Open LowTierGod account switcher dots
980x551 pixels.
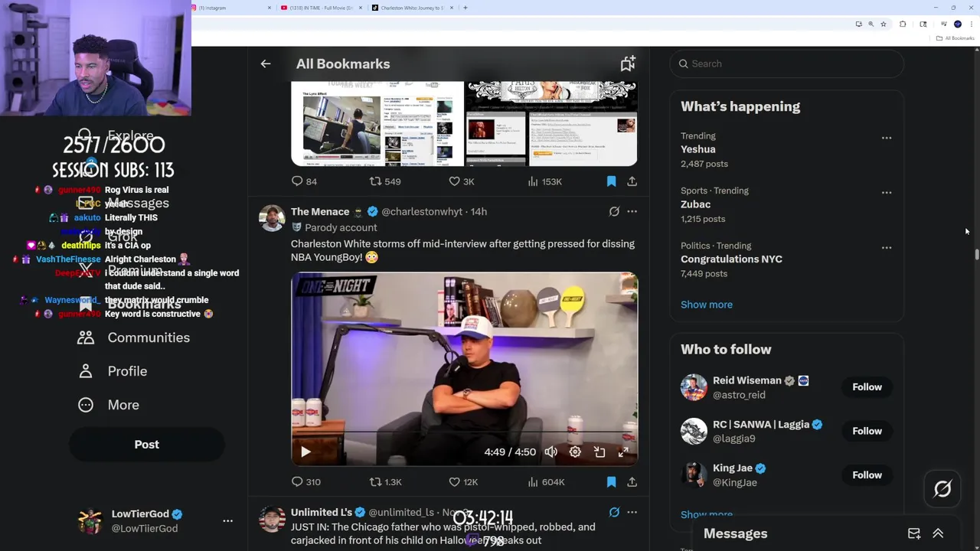[x=227, y=520]
